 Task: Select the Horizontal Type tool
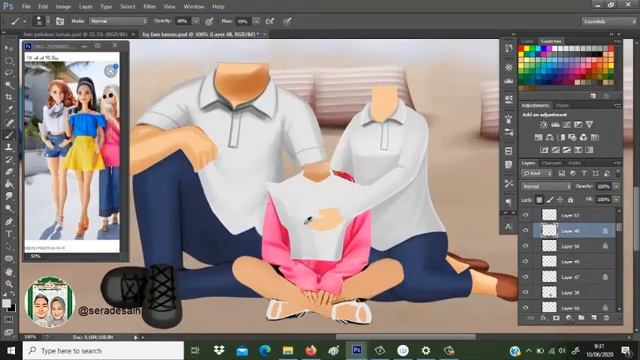(x=9, y=234)
